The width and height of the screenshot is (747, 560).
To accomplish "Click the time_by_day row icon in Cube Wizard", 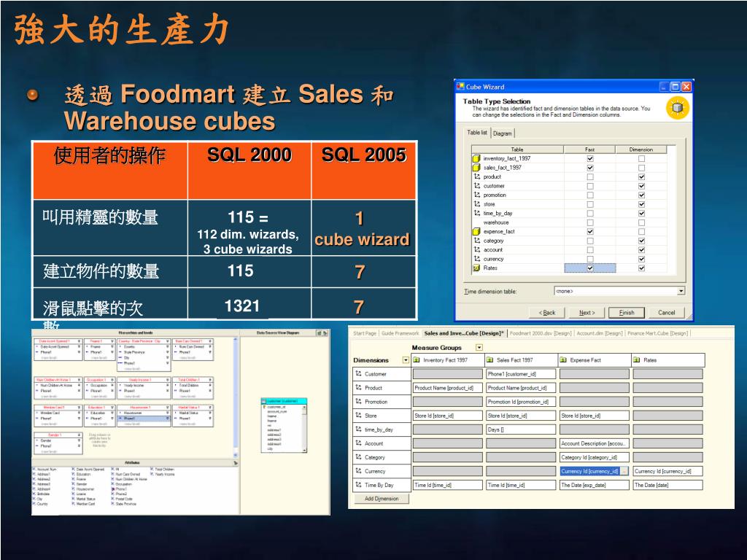I will pos(476,213).
